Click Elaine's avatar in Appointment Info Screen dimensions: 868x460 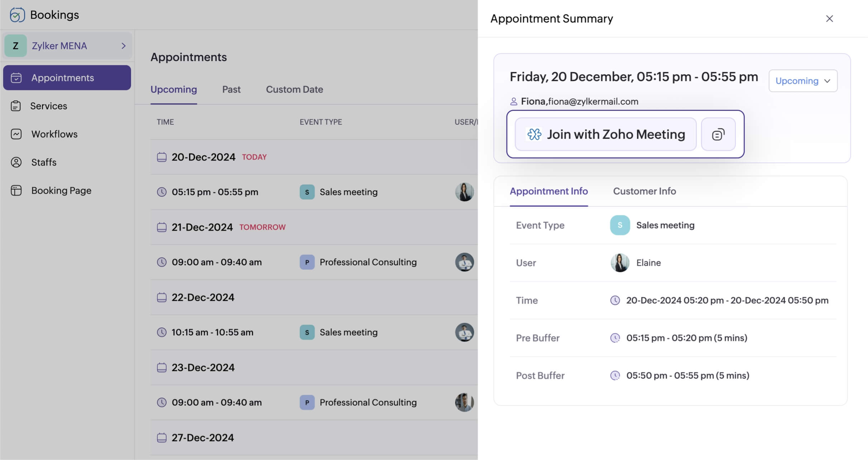click(x=620, y=263)
